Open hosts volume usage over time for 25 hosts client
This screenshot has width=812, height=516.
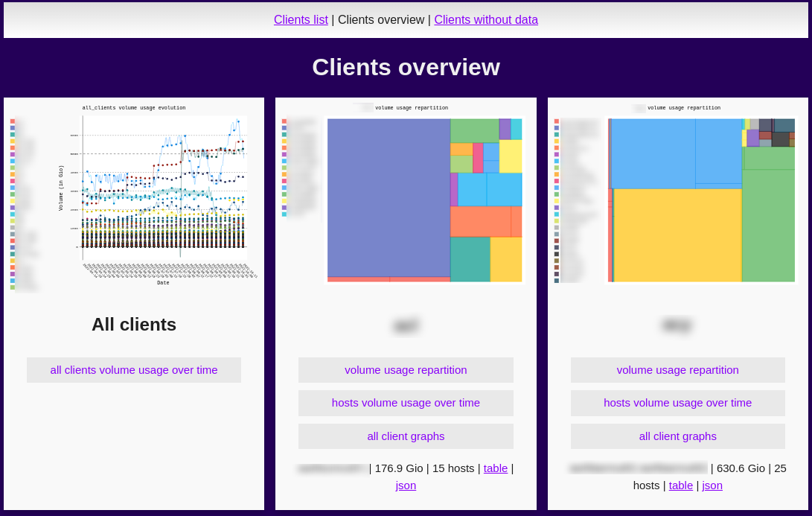pos(678,403)
